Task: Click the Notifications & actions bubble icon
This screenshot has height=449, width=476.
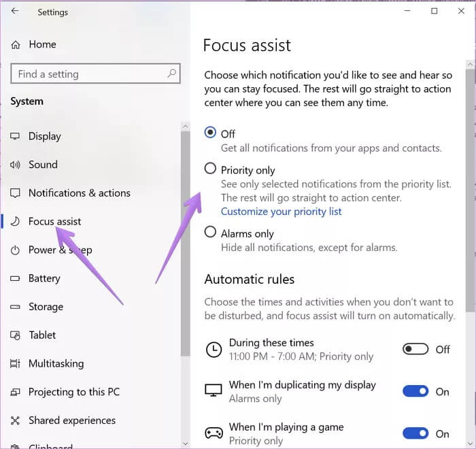Action: (x=15, y=193)
